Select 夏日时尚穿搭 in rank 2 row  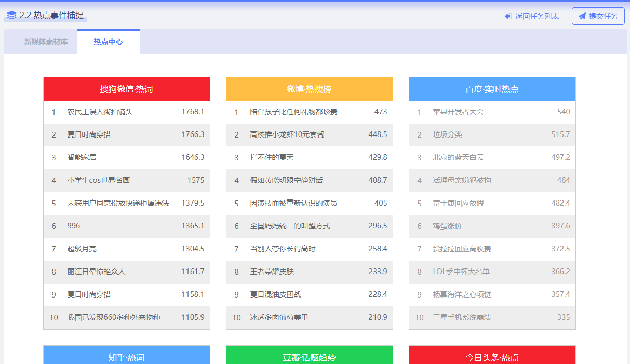[89, 134]
